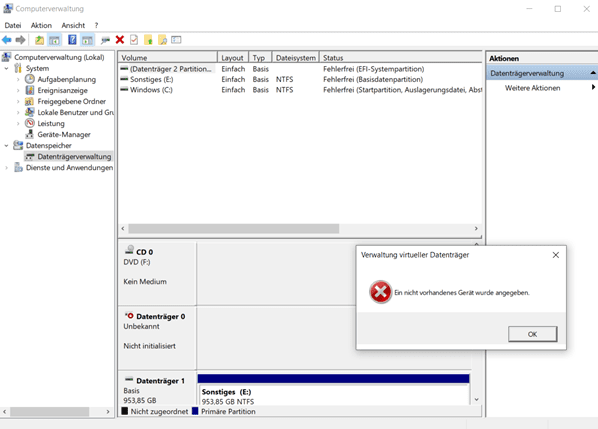Select the Sonstiges (E:) volume row

(300, 79)
